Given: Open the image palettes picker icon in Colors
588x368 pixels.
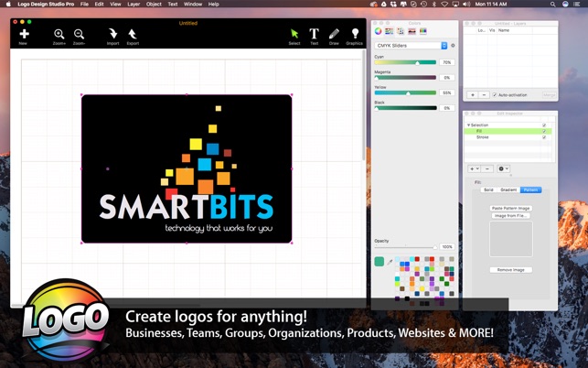Looking at the screenshot, I should pyautogui.click(x=412, y=31).
